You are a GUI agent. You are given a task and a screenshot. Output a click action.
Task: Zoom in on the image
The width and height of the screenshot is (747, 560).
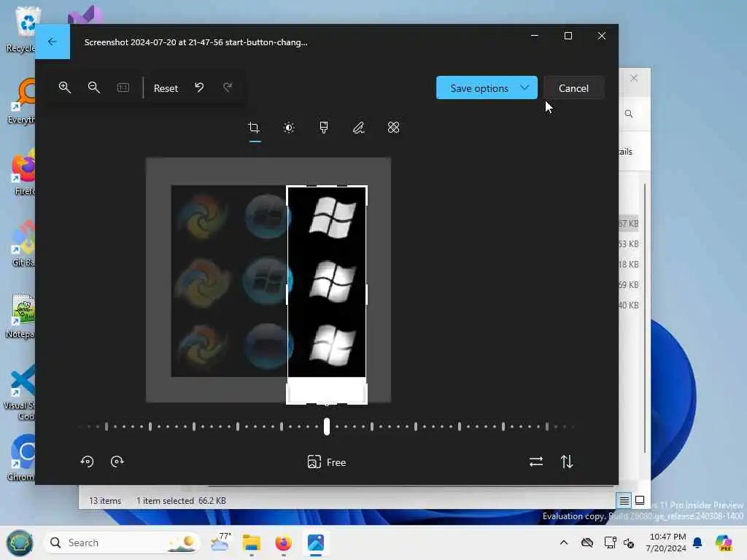coord(65,87)
